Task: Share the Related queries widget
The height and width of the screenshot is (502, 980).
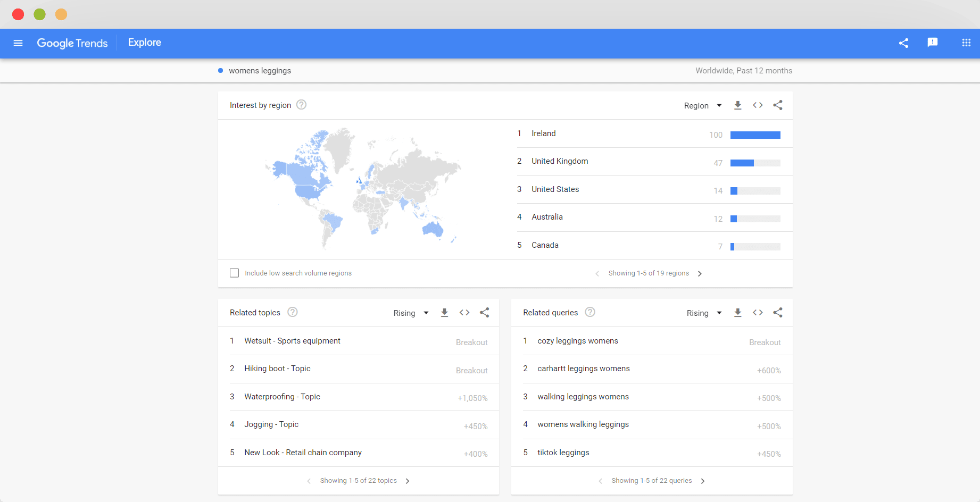Action: 778,313
